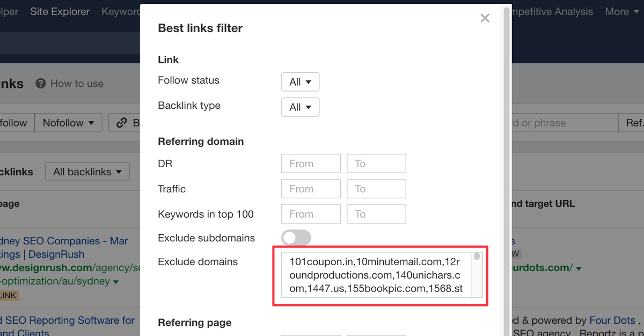Click the Ref. filter button

(632, 123)
